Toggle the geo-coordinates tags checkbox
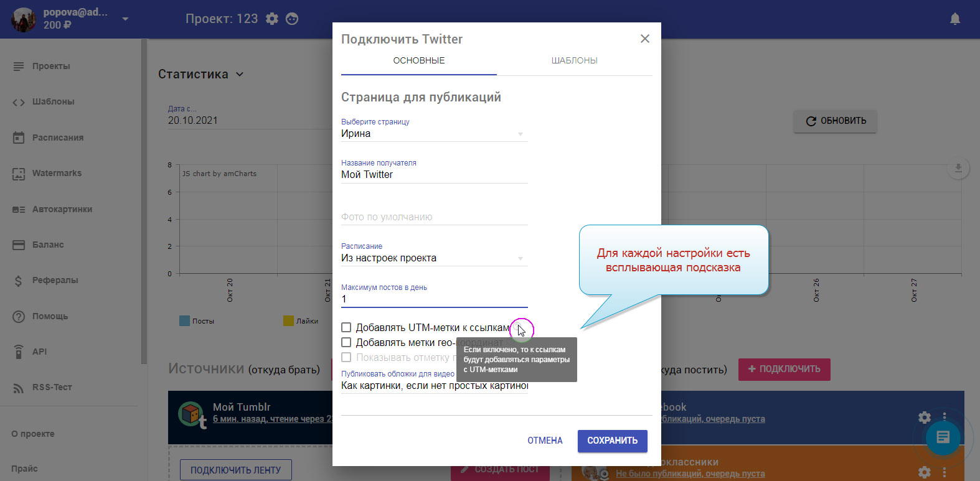The width and height of the screenshot is (980, 481). (346, 342)
